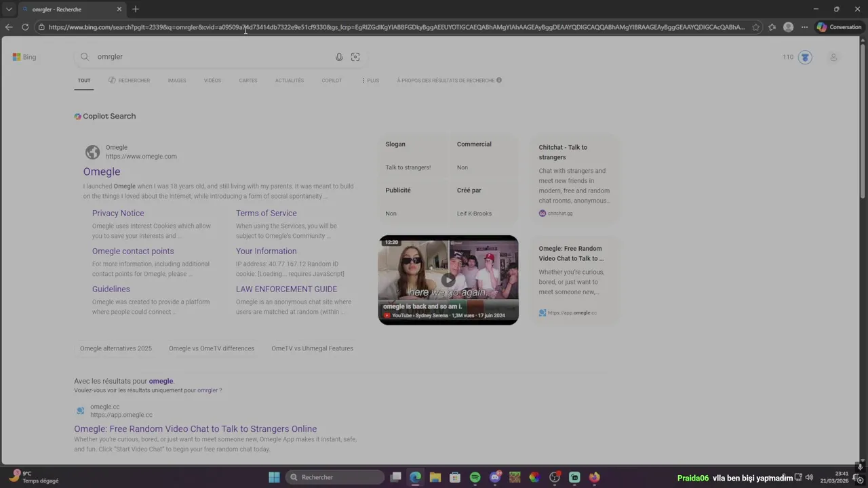Viewport: 868px width, 488px height.
Task: Click the browser address bar URL
Action: [x=397, y=27]
